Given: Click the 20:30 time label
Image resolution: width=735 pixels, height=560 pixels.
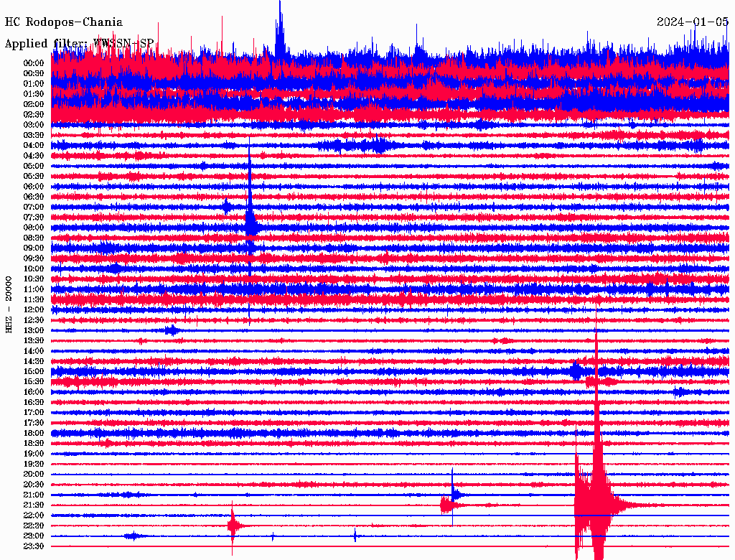Looking at the screenshot, I should point(34,485).
